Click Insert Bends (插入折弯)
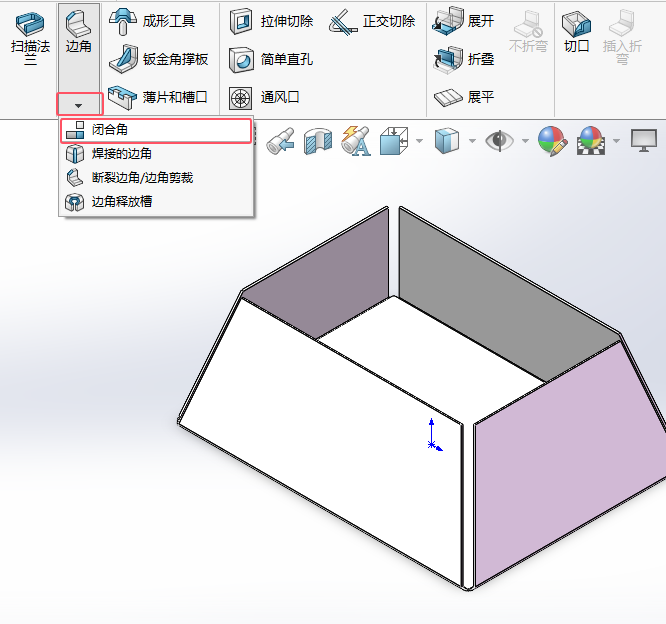666x624 pixels. [x=622, y=37]
